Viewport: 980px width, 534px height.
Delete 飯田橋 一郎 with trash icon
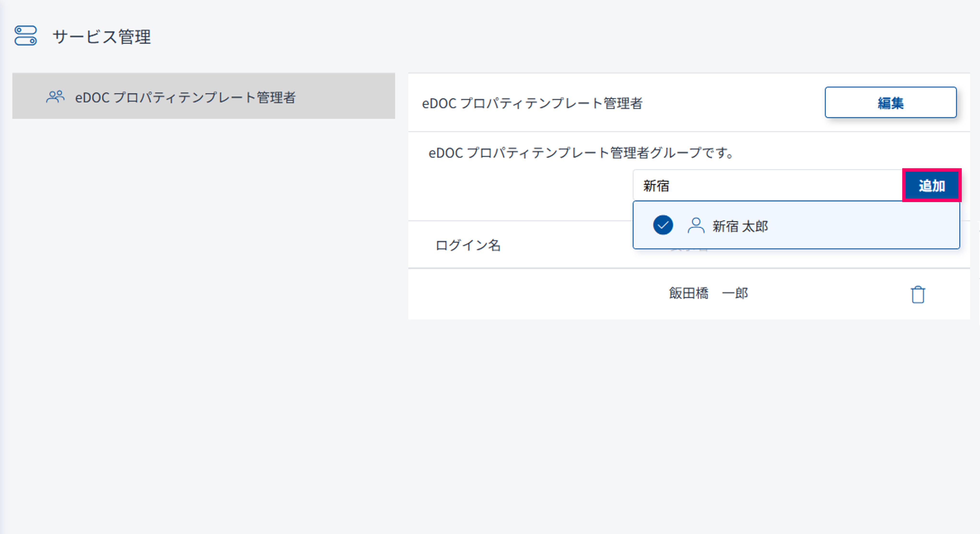[x=918, y=294]
